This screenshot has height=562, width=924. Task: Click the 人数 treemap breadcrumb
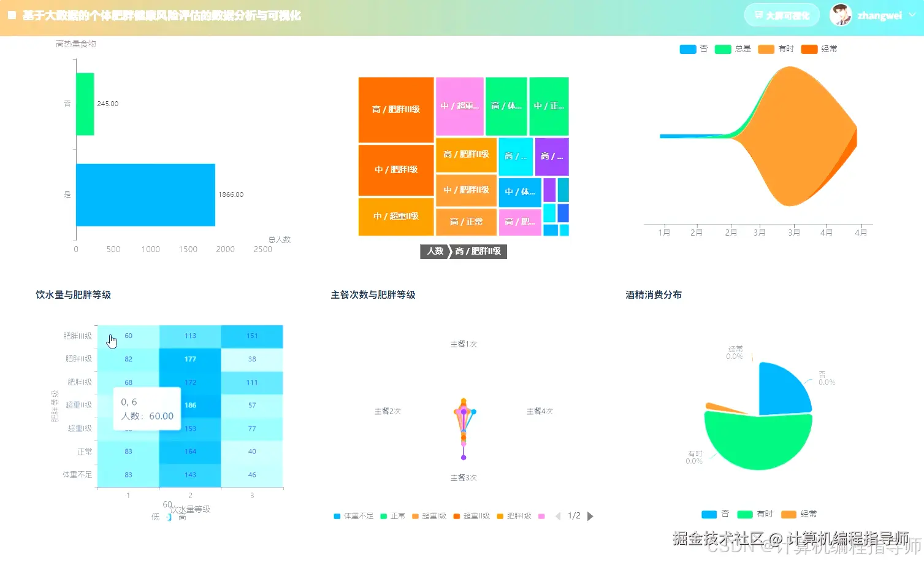pyautogui.click(x=435, y=252)
